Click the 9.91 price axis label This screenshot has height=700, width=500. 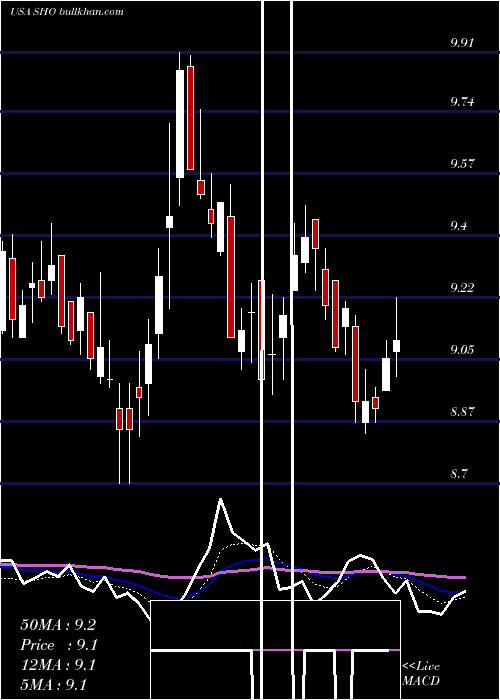tap(462, 43)
